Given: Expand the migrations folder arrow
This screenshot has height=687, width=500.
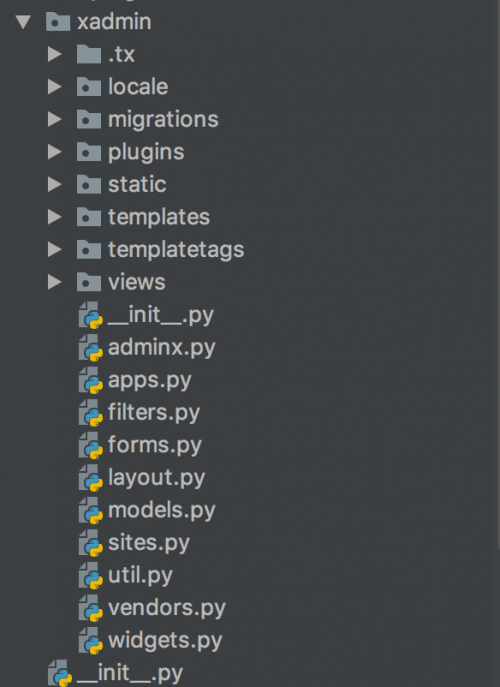Looking at the screenshot, I should (54, 119).
